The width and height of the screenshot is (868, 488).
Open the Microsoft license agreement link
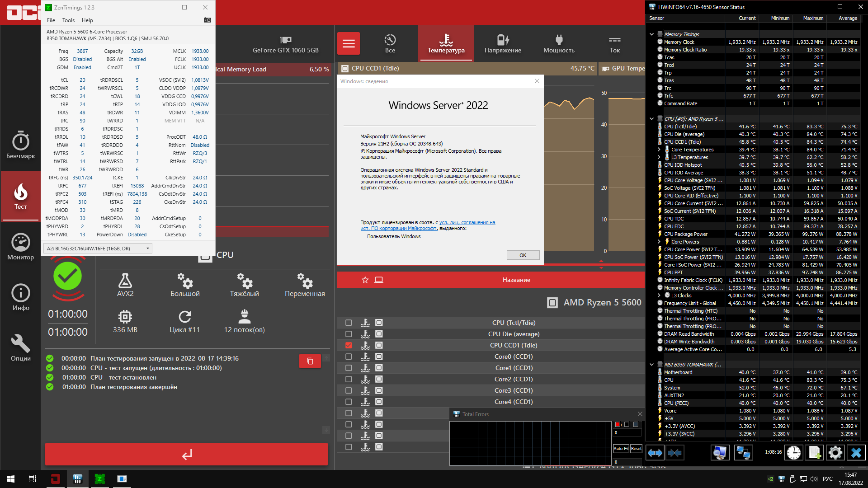point(467,222)
